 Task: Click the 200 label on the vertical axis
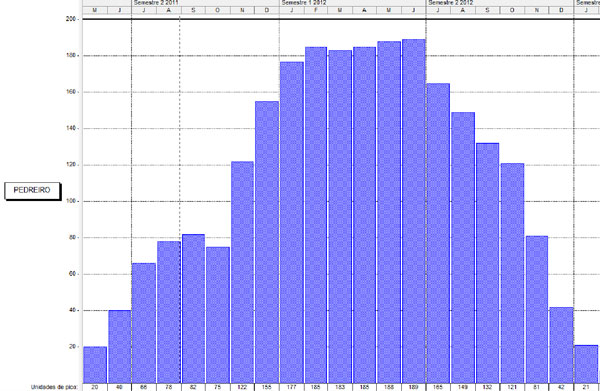71,19
